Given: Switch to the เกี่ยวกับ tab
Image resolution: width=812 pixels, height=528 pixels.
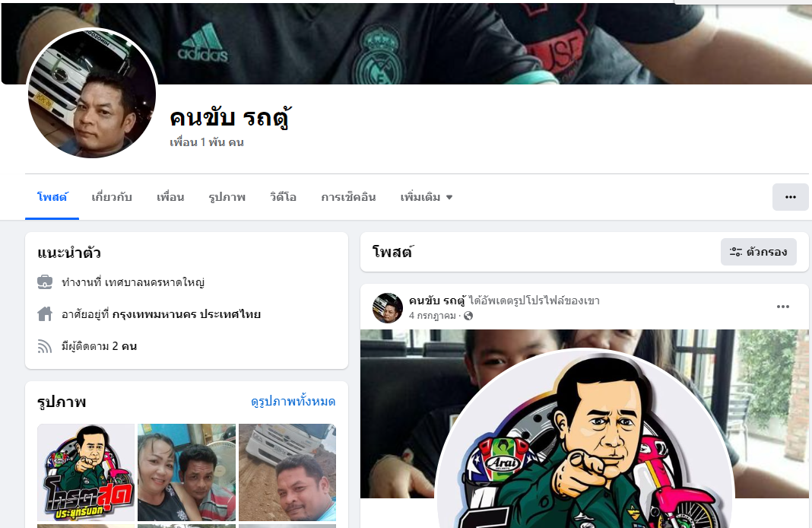Looking at the screenshot, I should [112, 197].
